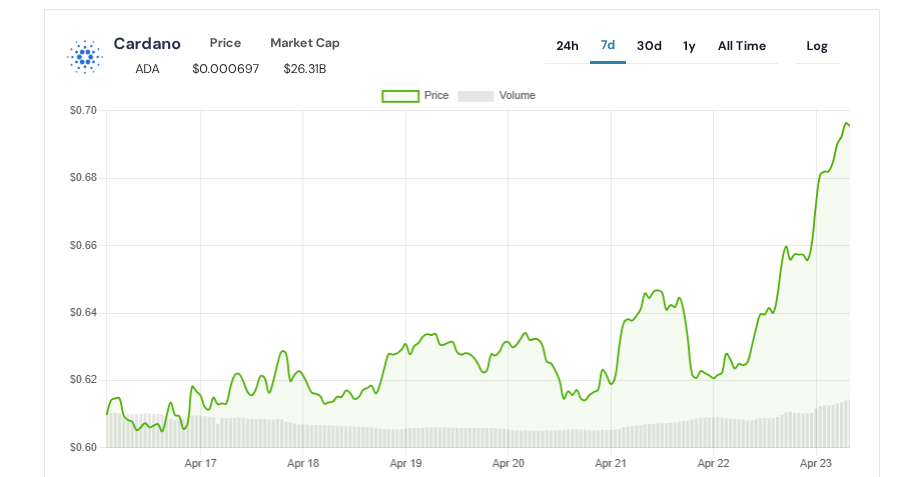Click the Price legend text label

tap(437, 96)
